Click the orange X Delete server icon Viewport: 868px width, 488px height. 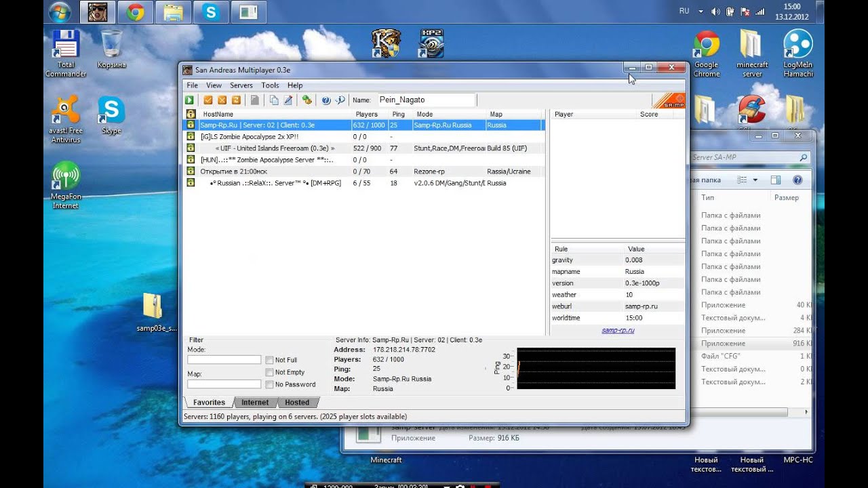(x=222, y=100)
